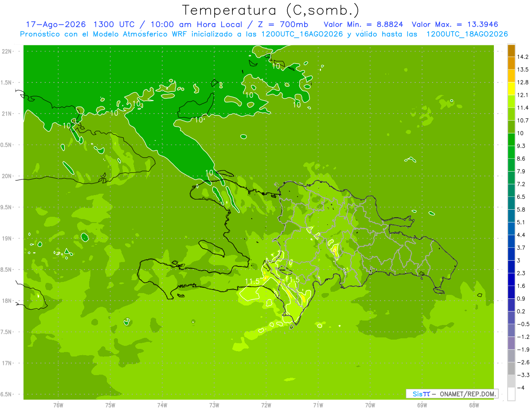Click the valid-until time '1200UTC_18AGO2026'

tap(467, 34)
